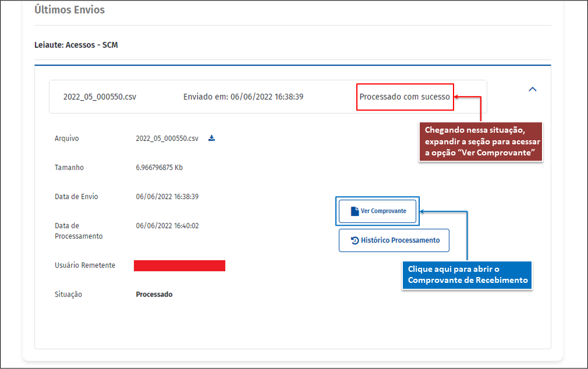Open the Ver Comprovante button

(x=378, y=211)
